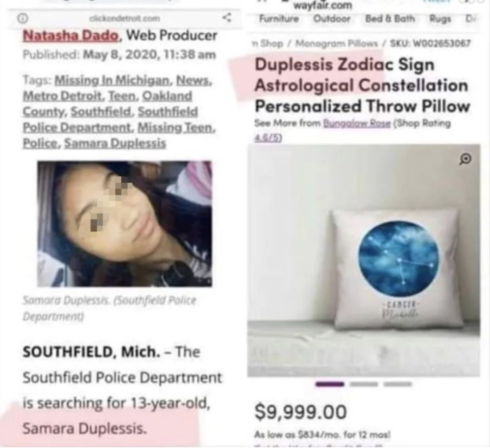490x448 pixels.
Task: Follow the Samara Duplessis tag link
Action: [115, 143]
